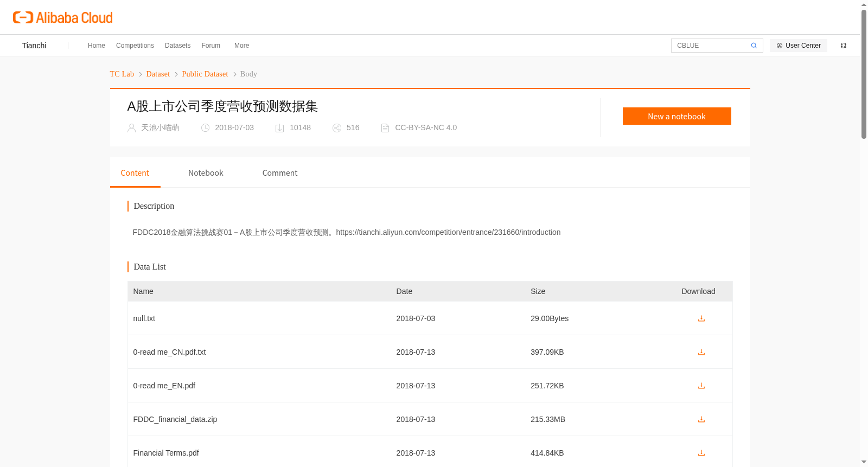This screenshot has height=467, width=868.
Task: Click Tianchi site title
Action: (x=34, y=46)
